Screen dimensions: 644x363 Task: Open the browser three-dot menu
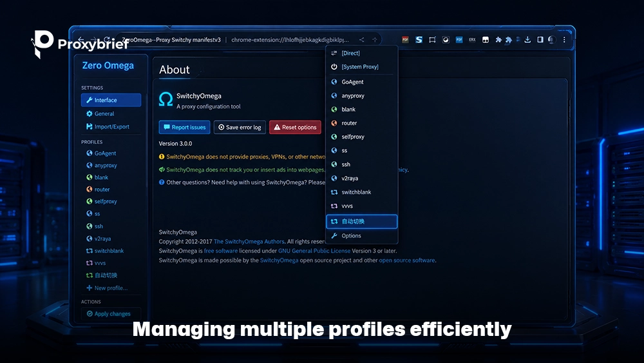564,40
